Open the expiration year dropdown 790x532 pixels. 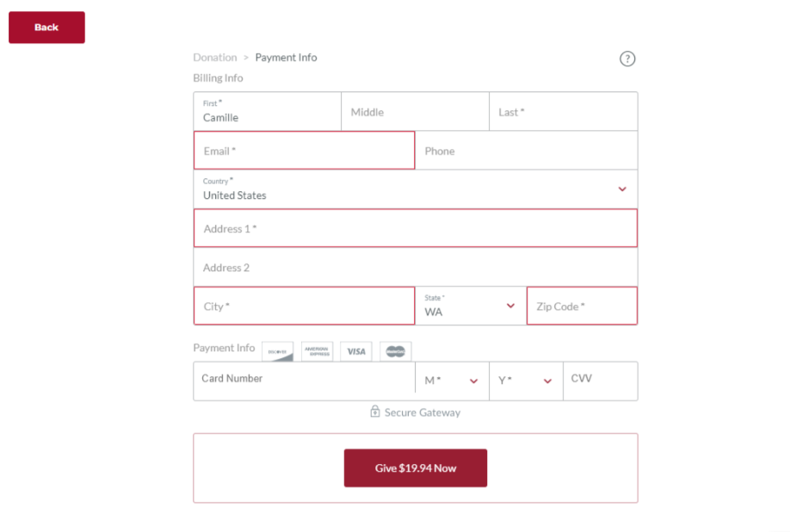[x=526, y=380]
